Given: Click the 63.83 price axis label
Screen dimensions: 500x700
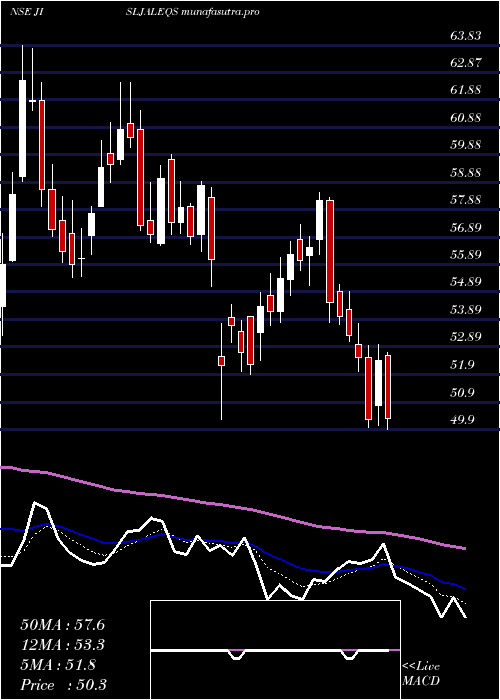Looking at the screenshot, I should tap(466, 36).
